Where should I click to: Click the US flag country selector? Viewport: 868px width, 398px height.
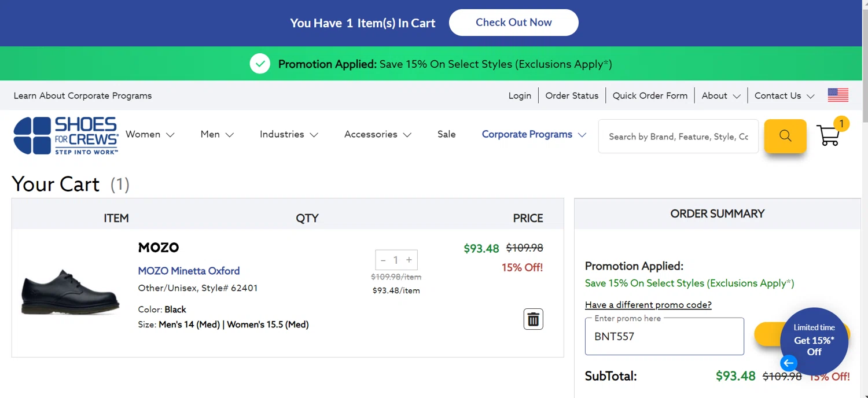(838, 95)
